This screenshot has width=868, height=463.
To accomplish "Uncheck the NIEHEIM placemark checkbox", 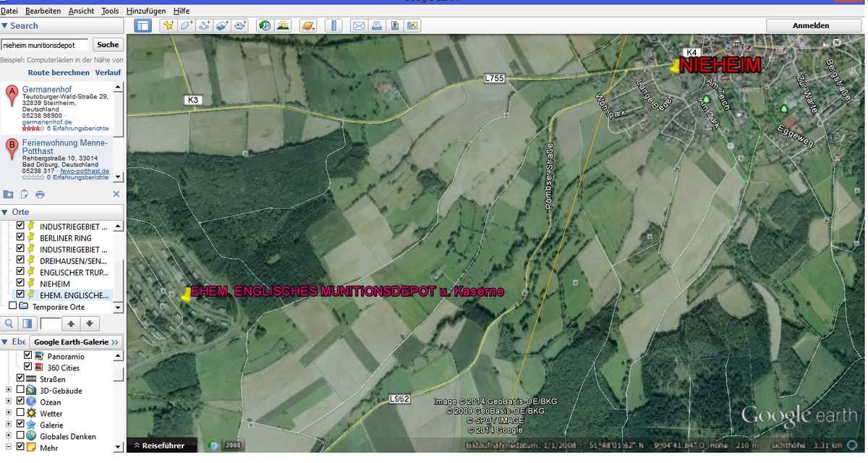I will (21, 284).
